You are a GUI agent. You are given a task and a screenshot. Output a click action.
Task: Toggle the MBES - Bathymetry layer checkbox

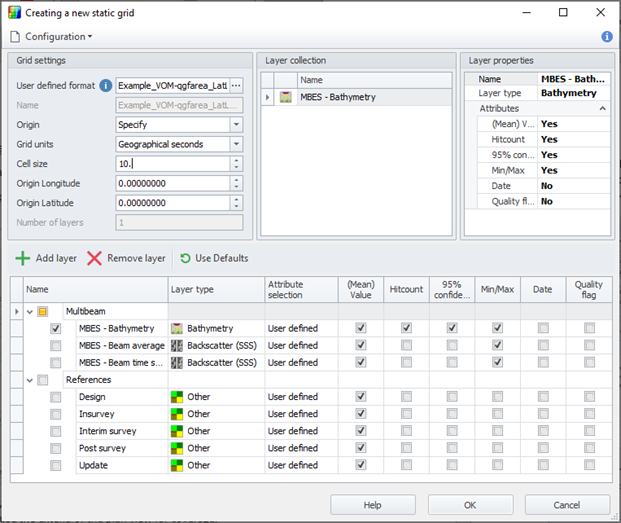[57, 328]
